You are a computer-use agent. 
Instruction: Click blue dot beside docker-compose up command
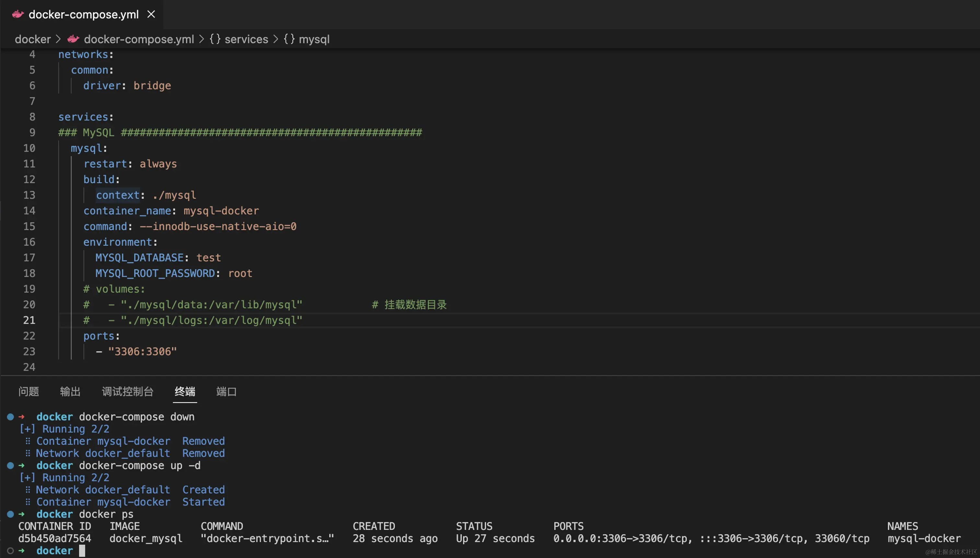(x=10, y=465)
